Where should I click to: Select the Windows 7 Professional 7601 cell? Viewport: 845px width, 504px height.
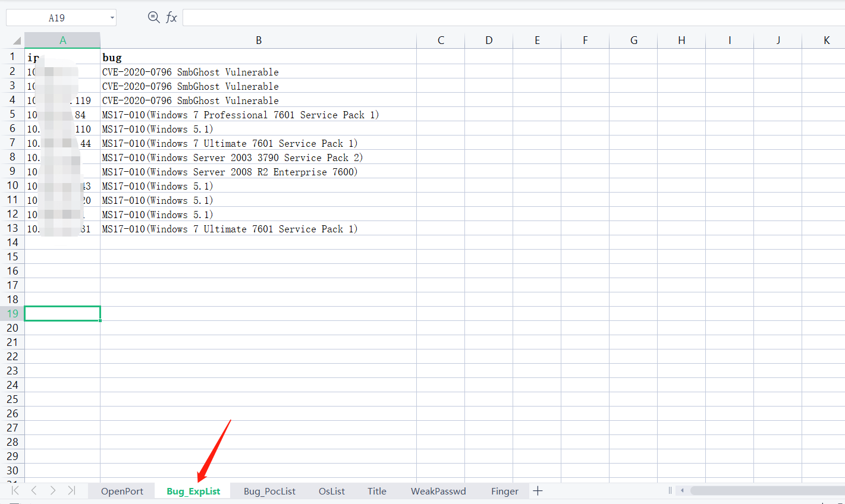tap(259, 115)
